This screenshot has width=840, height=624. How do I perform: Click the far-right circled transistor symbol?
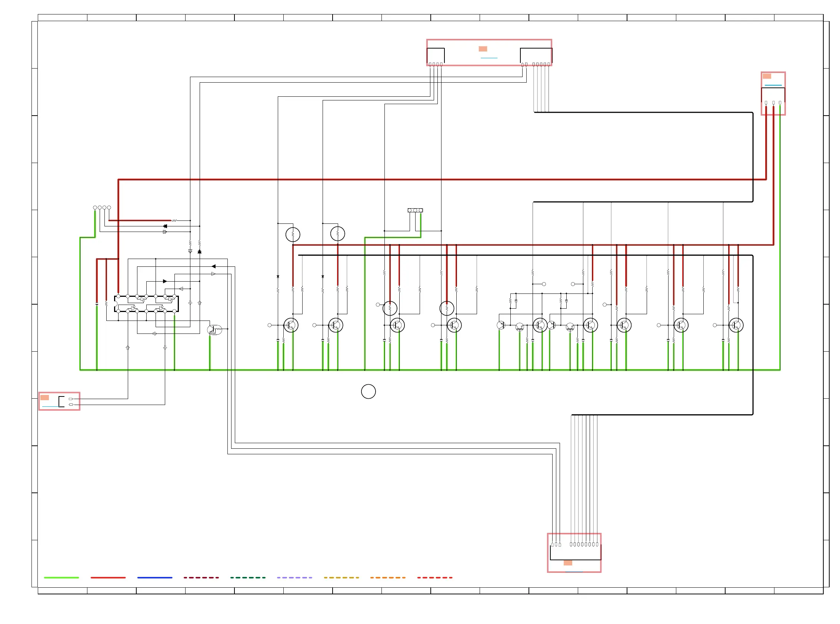pyautogui.click(x=736, y=325)
